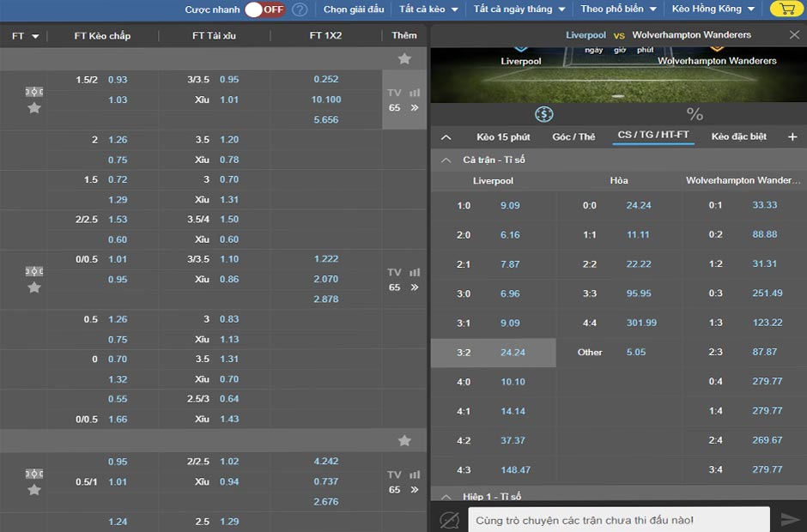Open the Tất cả ngày tháng dropdown
The height and width of the screenshot is (532, 807).
[519, 9]
